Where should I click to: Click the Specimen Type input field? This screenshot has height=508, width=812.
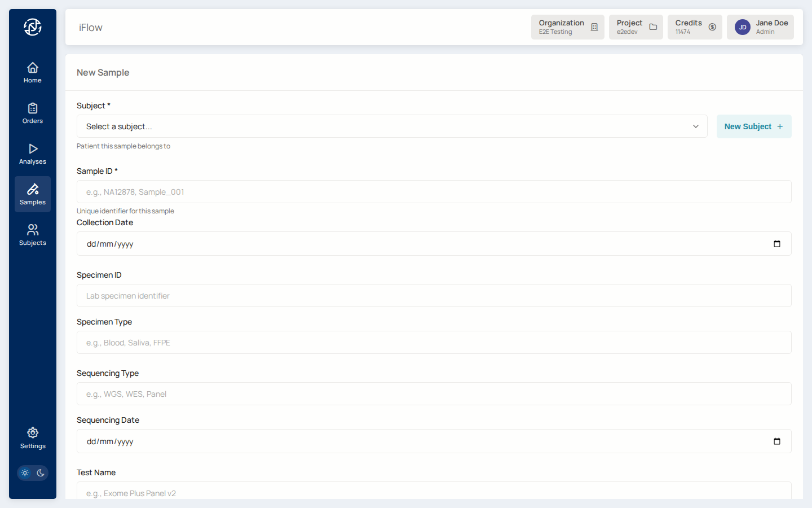pos(434,343)
